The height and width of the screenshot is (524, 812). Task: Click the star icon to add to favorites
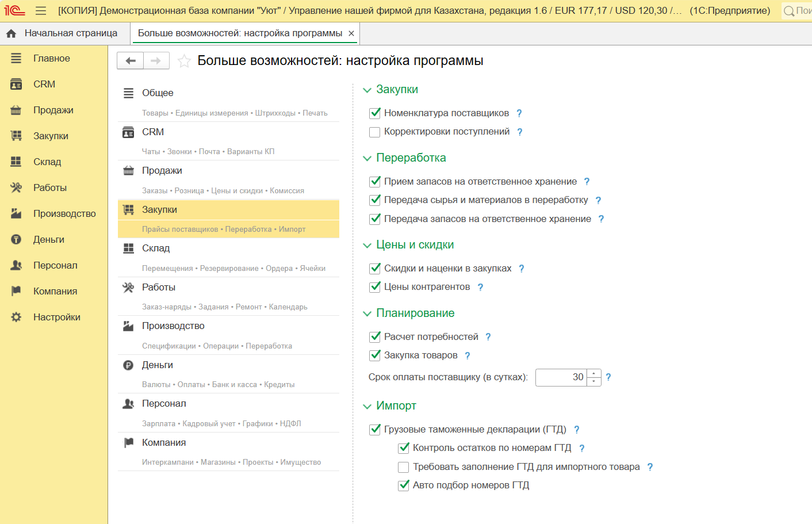184,61
